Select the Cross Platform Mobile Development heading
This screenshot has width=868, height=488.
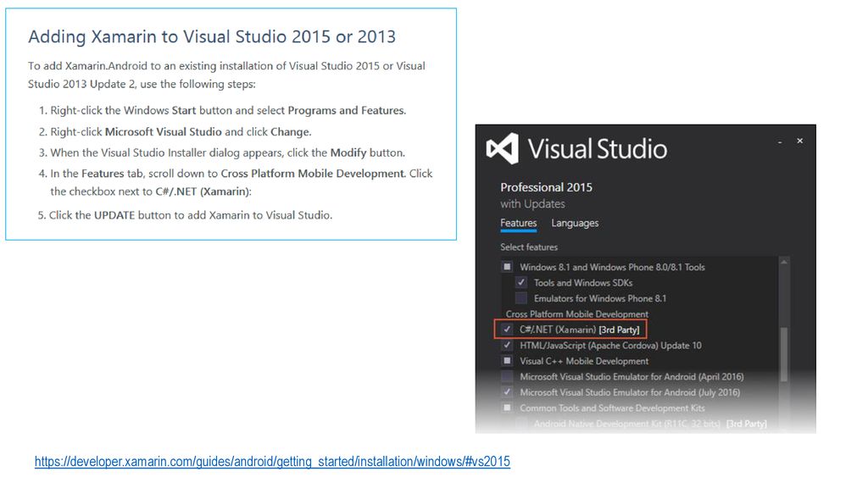(x=576, y=313)
